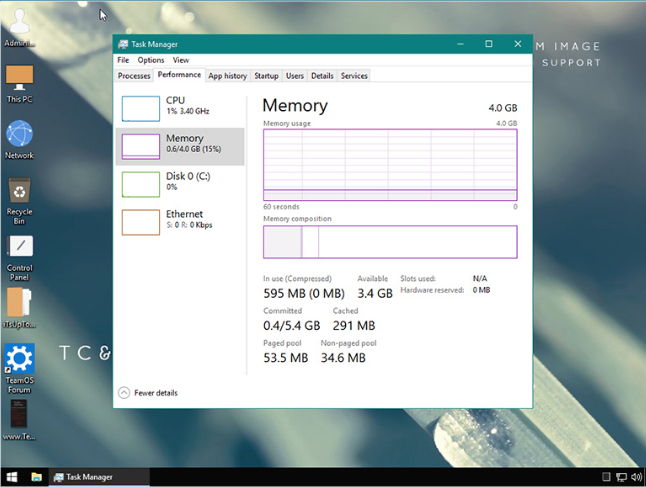Click the Windows Start button
Viewport: 646px width, 487px height.
tap(12, 477)
